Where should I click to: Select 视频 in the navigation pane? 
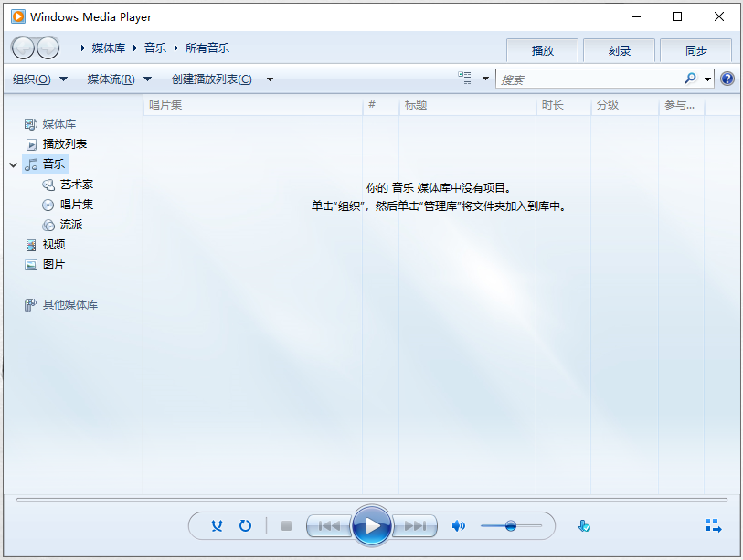coord(54,245)
